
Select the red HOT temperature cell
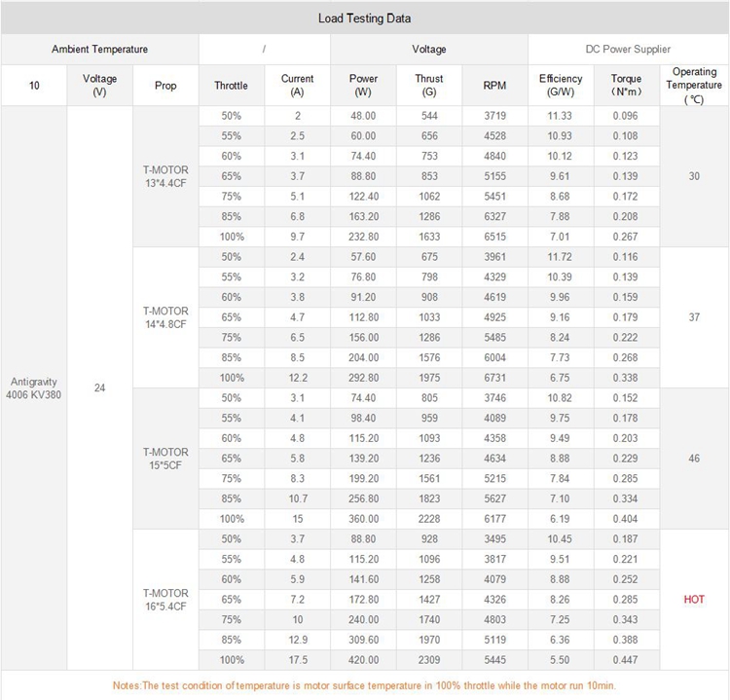(x=694, y=600)
